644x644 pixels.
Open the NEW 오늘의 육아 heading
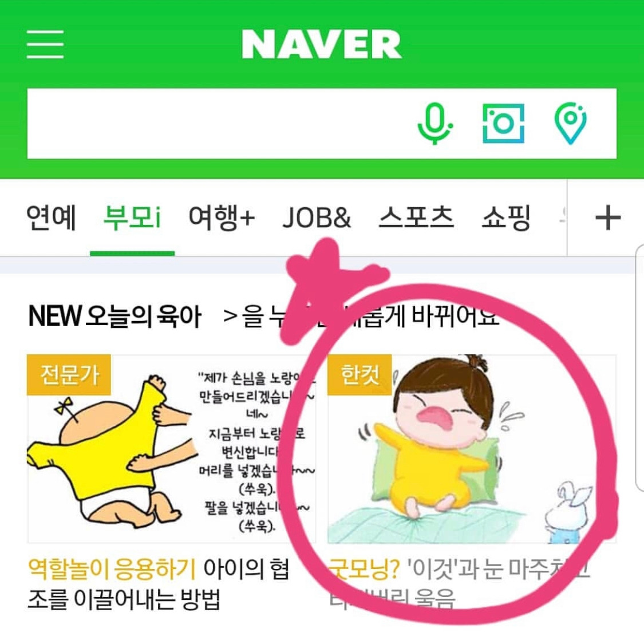114,316
